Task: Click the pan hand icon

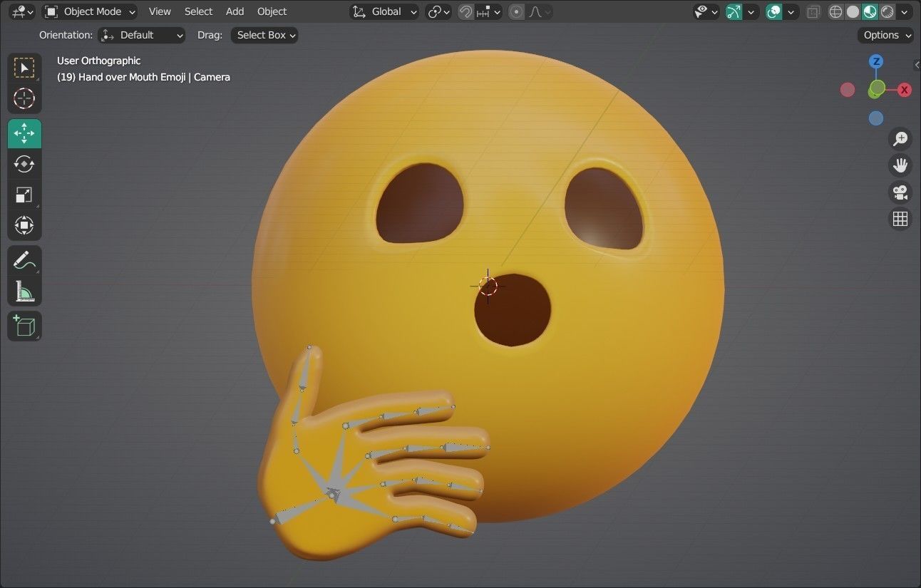Action: coord(900,165)
